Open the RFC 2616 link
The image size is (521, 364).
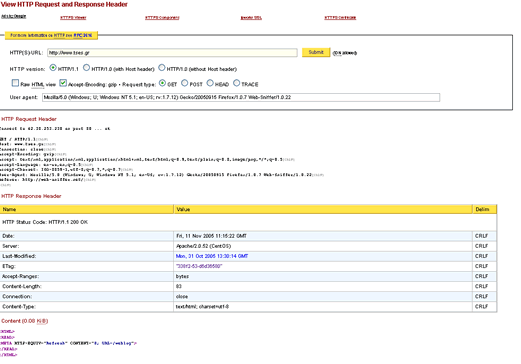(83, 35)
